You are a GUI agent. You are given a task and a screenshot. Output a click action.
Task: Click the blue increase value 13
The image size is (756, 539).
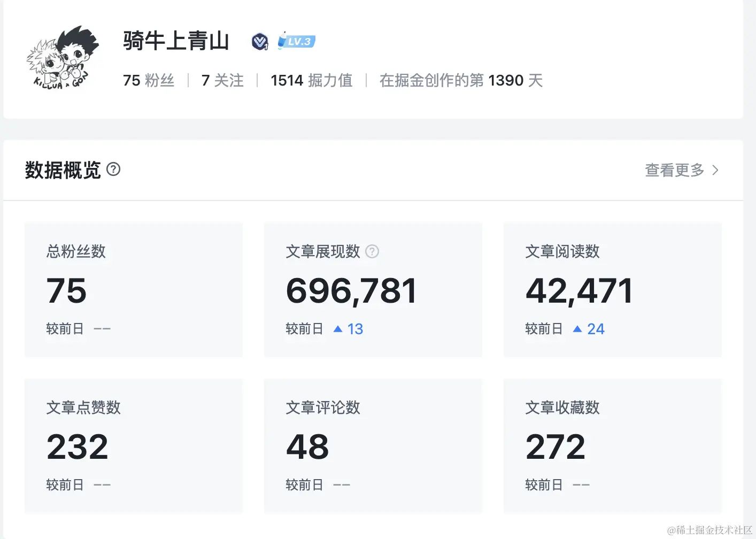point(355,329)
